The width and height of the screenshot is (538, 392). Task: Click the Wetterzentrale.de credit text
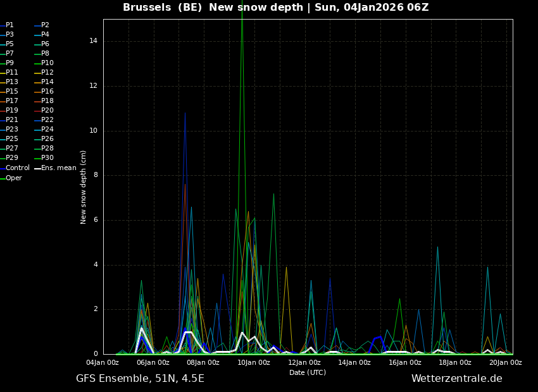pos(457,379)
